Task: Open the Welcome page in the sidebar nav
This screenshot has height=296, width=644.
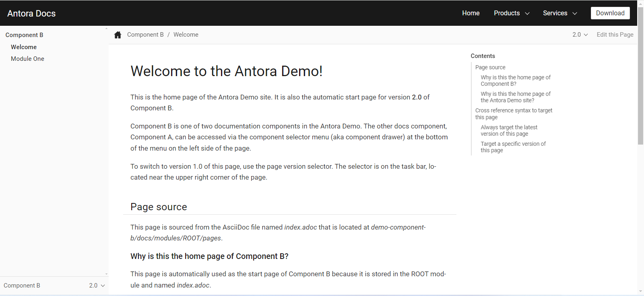Action: 24,47
